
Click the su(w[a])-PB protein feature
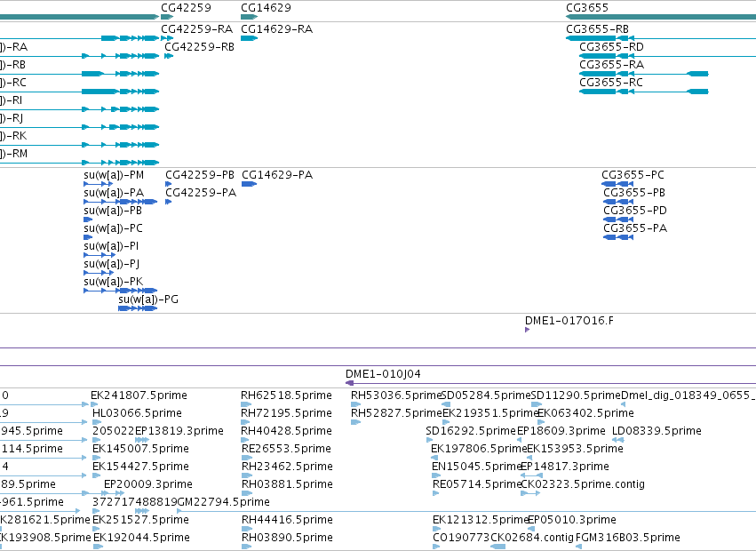click(88, 220)
